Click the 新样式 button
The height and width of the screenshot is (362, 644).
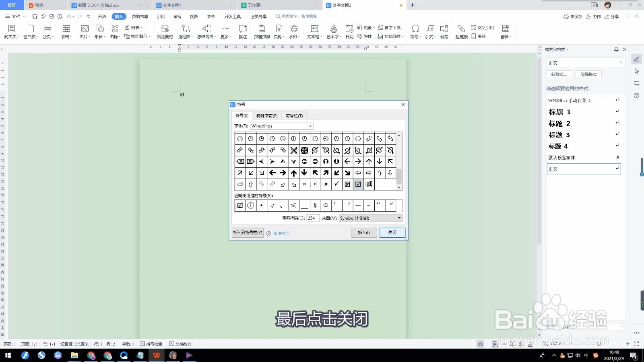[559, 74]
